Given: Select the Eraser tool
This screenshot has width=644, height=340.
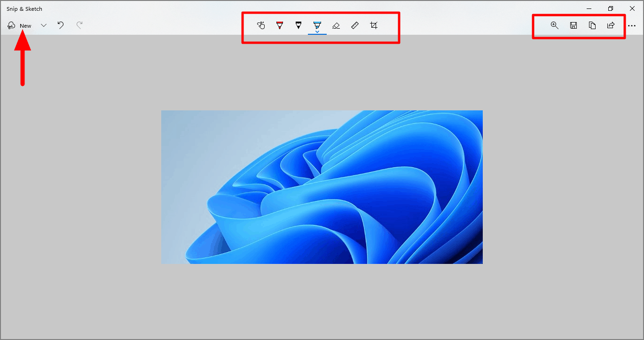Looking at the screenshot, I should click(x=336, y=25).
